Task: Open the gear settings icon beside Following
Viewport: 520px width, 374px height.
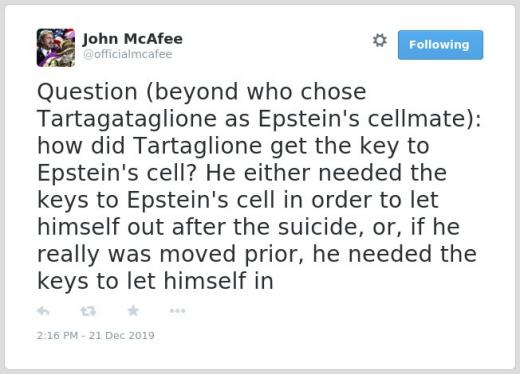Action: click(x=380, y=40)
